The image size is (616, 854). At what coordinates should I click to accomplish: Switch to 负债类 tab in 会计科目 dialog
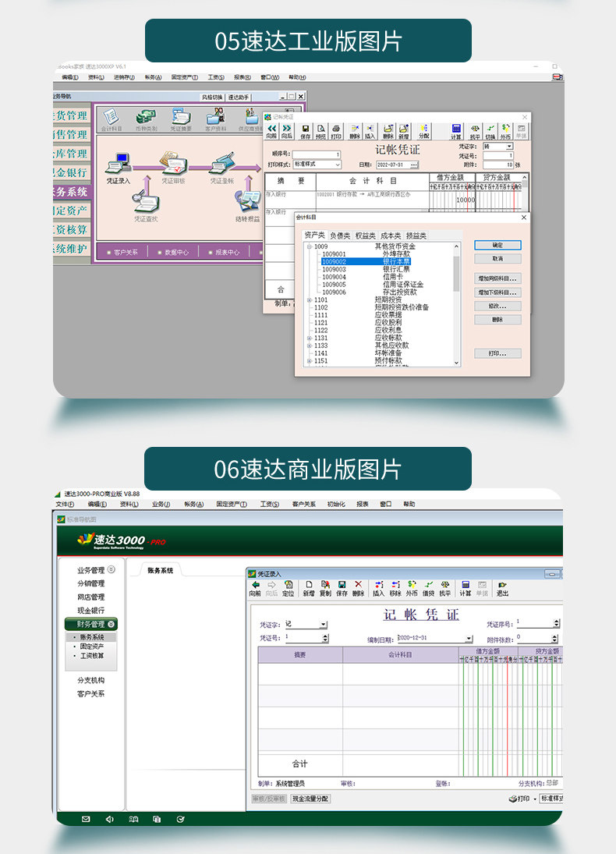pos(340,236)
